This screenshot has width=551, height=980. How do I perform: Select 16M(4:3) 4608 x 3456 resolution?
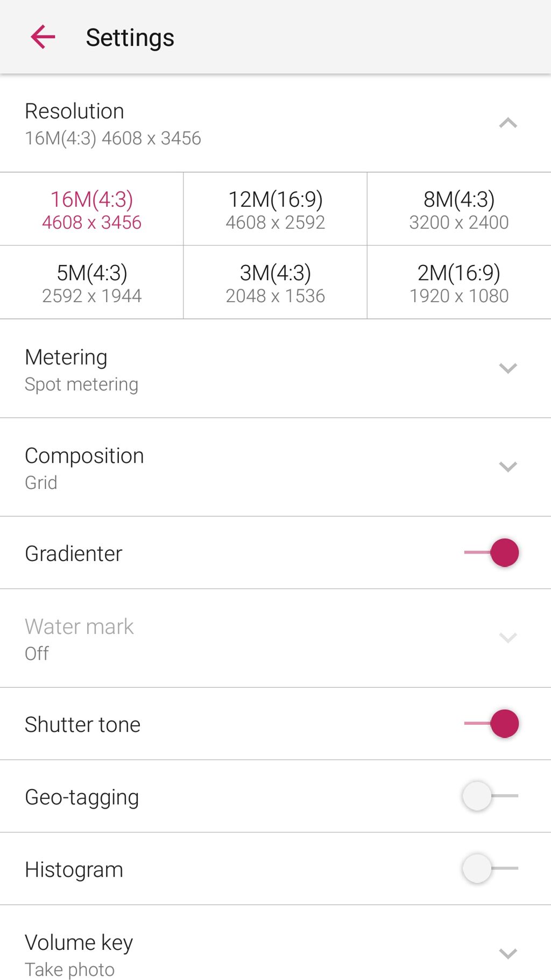[x=91, y=209]
